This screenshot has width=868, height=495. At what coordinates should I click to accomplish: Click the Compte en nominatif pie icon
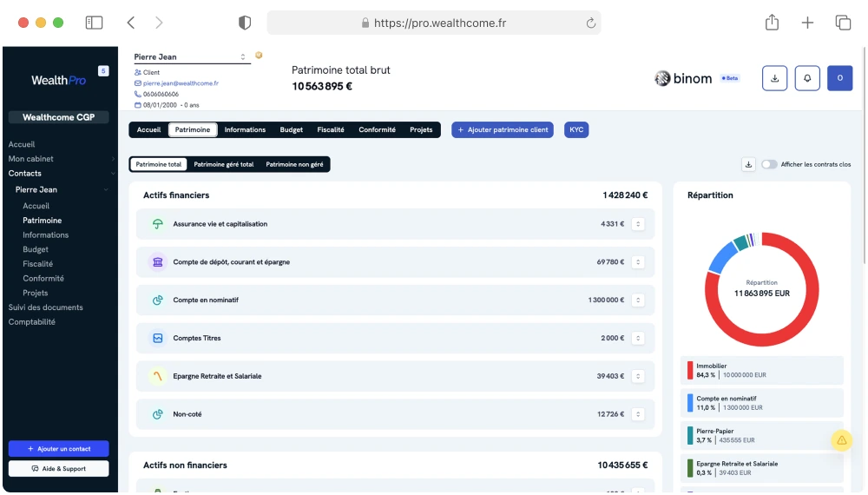pyautogui.click(x=158, y=300)
